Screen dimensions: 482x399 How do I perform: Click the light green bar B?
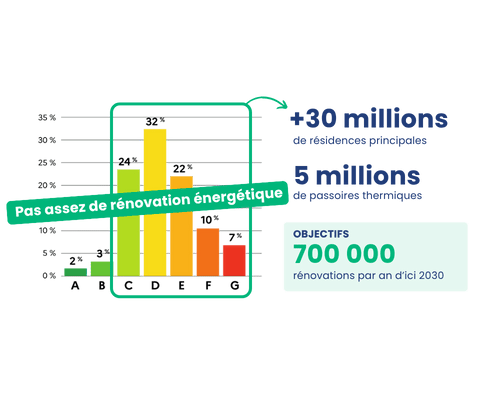(102, 269)
